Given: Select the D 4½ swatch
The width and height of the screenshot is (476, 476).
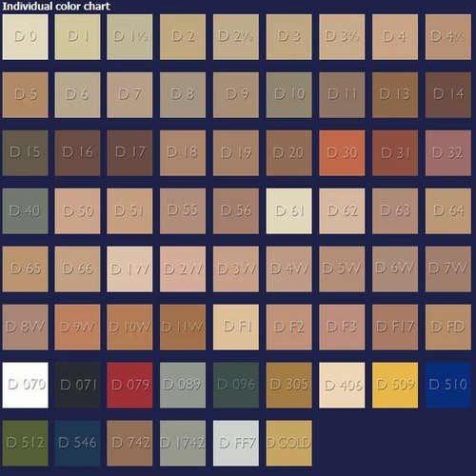Looking at the screenshot, I should click(x=448, y=37).
